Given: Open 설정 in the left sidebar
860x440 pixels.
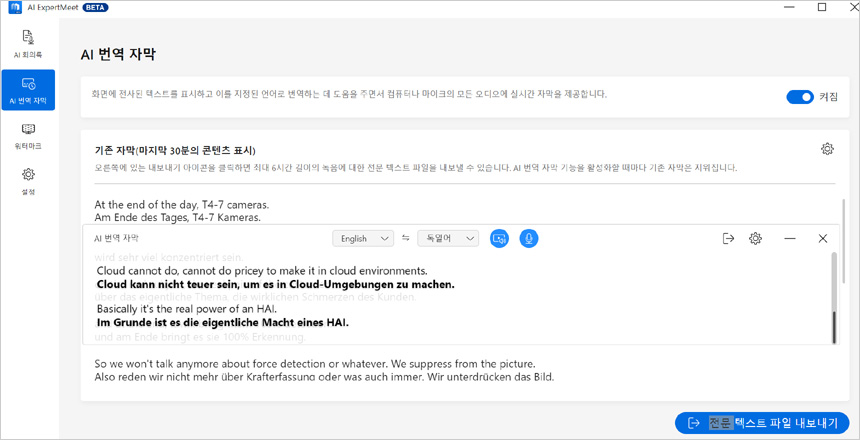Looking at the screenshot, I should (x=28, y=180).
